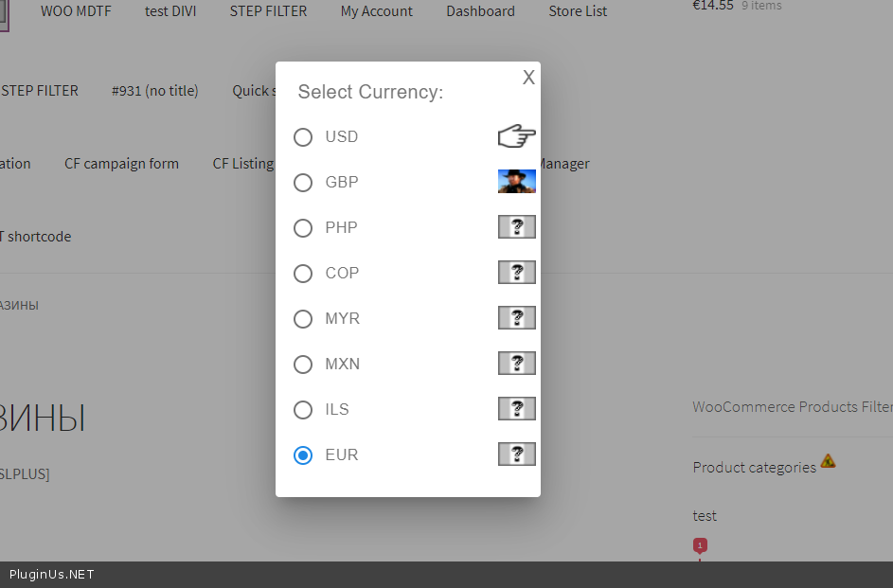Click the question mark flag beside EUR

(x=516, y=454)
